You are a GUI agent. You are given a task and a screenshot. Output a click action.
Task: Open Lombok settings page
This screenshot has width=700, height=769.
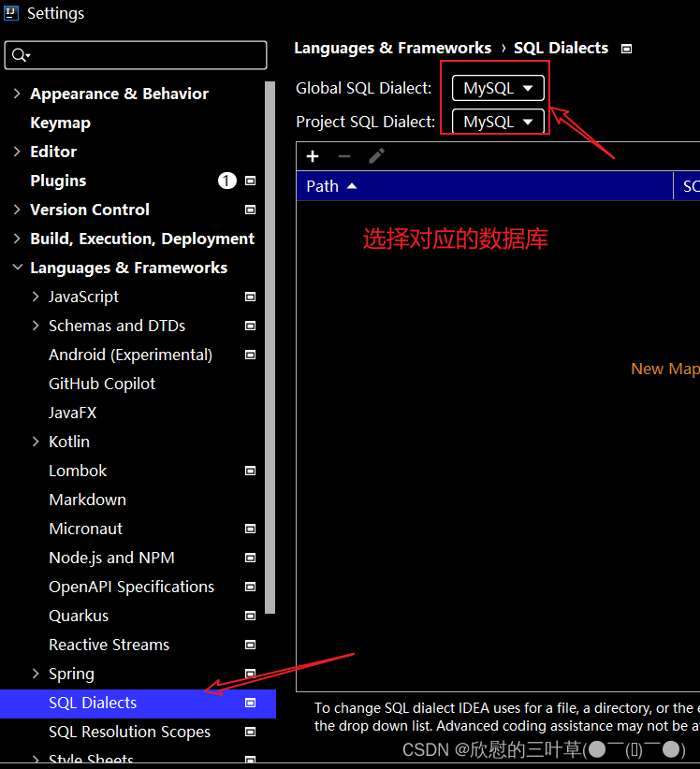click(x=78, y=471)
